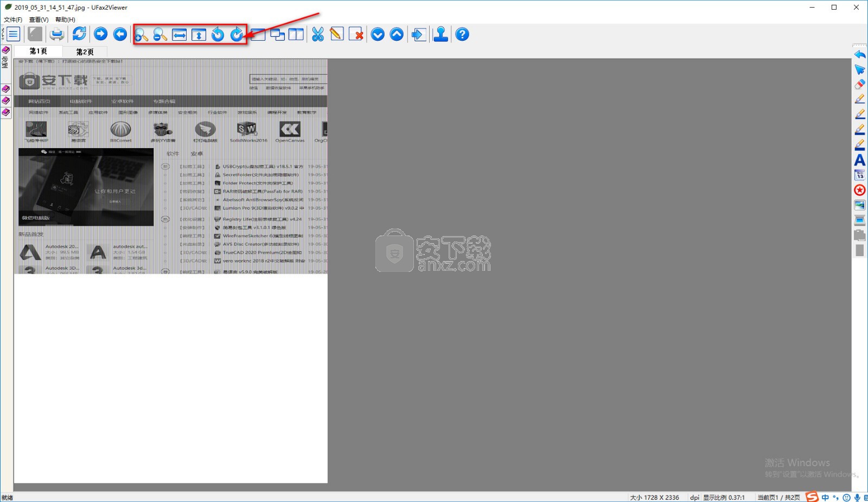
Task: Select the blue pointer arrow tool
Action: pyautogui.click(x=860, y=69)
